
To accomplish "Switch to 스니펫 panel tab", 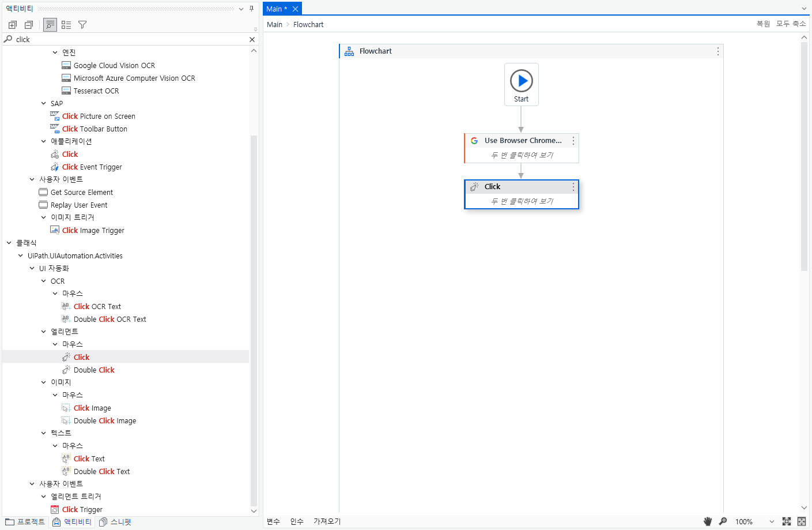I will point(115,522).
